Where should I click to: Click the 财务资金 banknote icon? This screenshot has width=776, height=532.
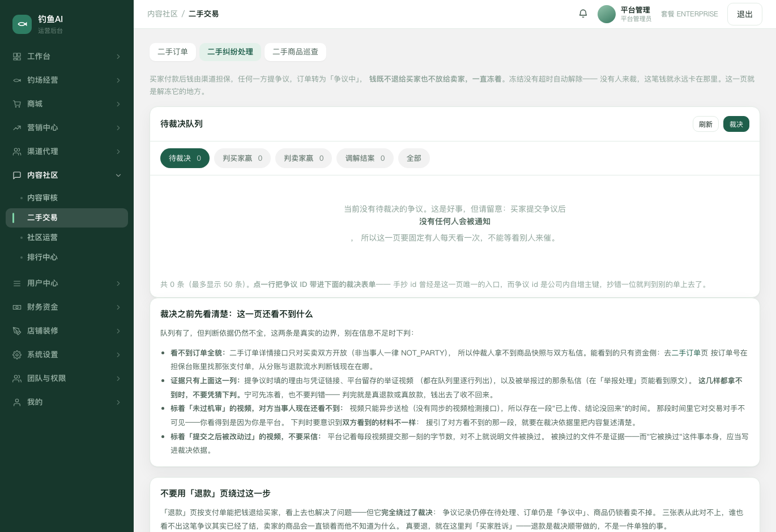coord(17,307)
